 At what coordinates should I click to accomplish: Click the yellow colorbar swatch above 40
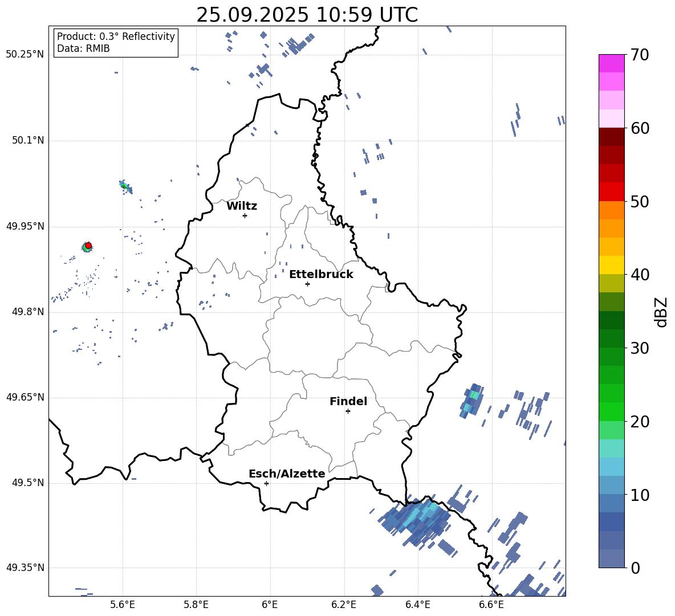[x=611, y=266]
